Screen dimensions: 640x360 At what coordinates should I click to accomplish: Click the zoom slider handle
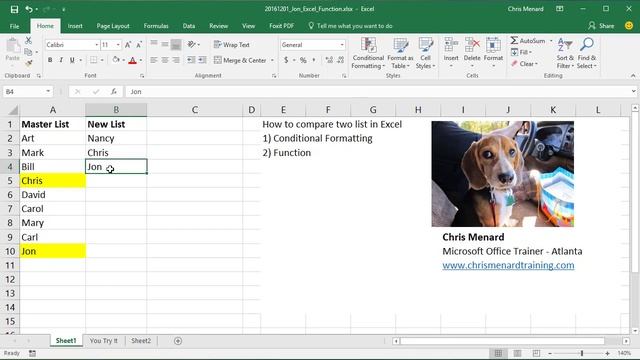pos(582,353)
